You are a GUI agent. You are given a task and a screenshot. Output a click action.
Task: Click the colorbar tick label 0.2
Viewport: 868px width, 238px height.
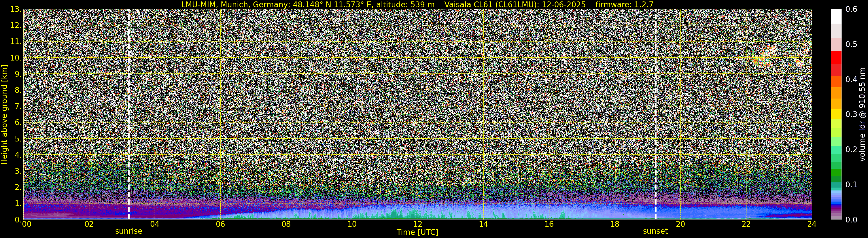click(852, 149)
